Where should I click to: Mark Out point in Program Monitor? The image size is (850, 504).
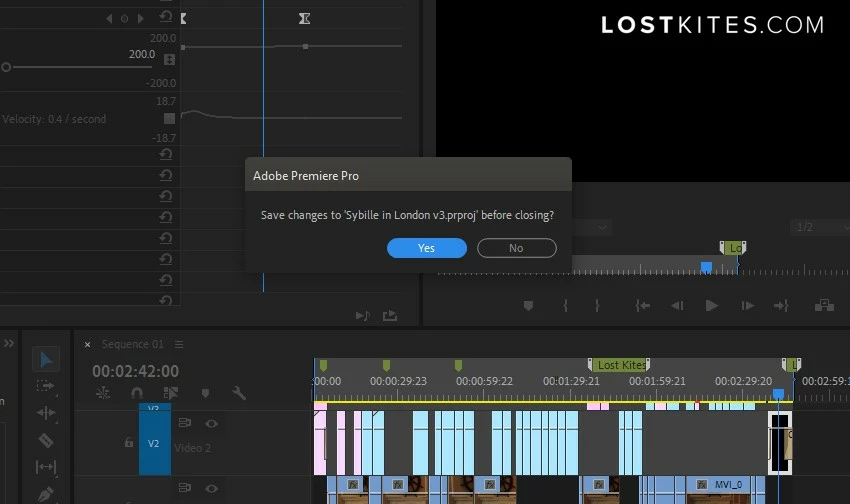pos(597,306)
